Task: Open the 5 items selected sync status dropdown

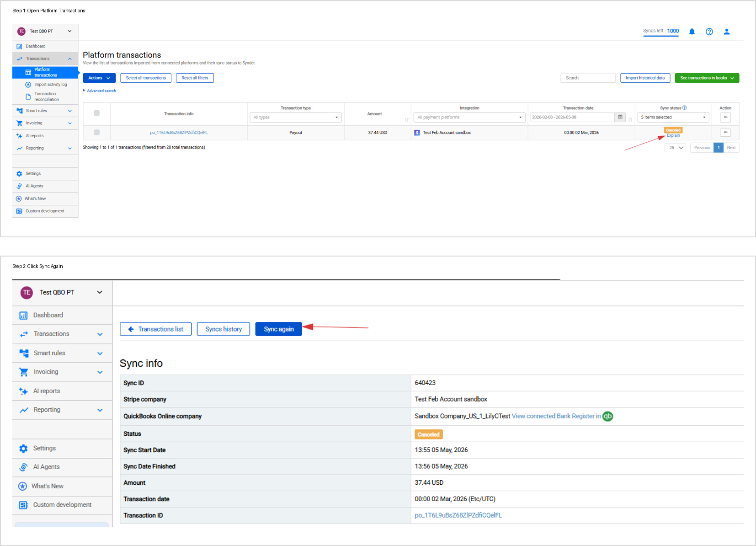Action: click(x=673, y=118)
